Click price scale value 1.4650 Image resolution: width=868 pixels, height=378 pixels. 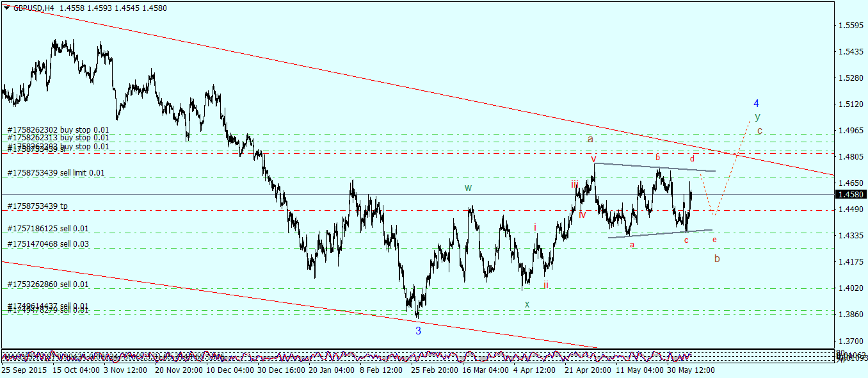[851, 183]
